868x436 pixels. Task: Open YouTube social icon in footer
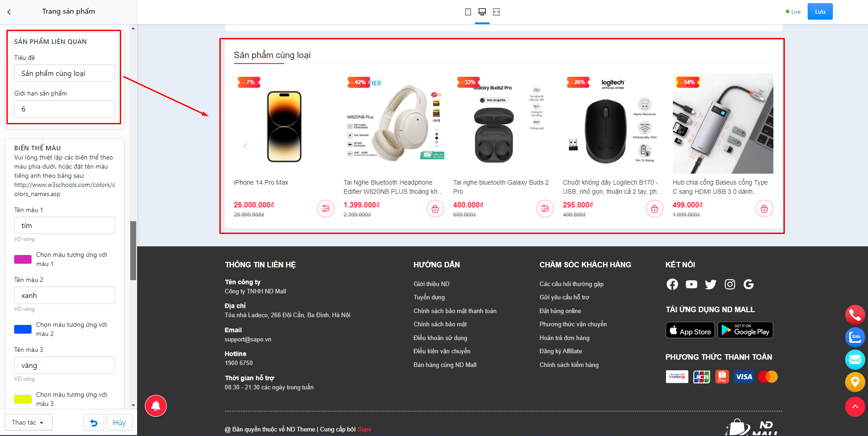[692, 284]
